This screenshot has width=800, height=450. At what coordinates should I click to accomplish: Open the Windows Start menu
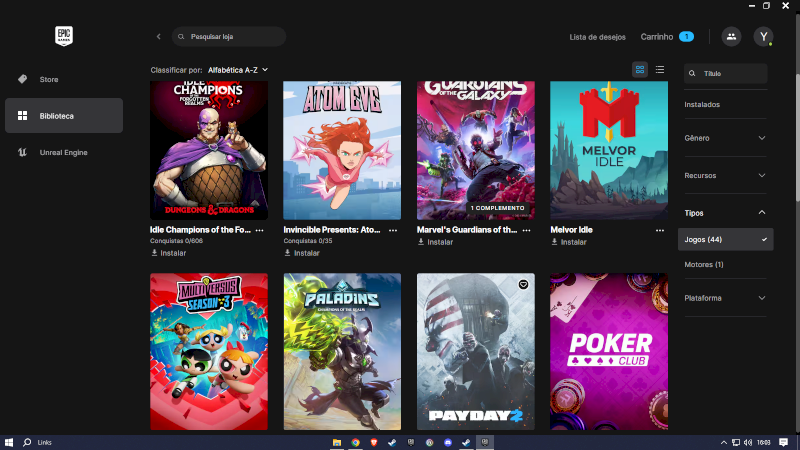(9, 442)
